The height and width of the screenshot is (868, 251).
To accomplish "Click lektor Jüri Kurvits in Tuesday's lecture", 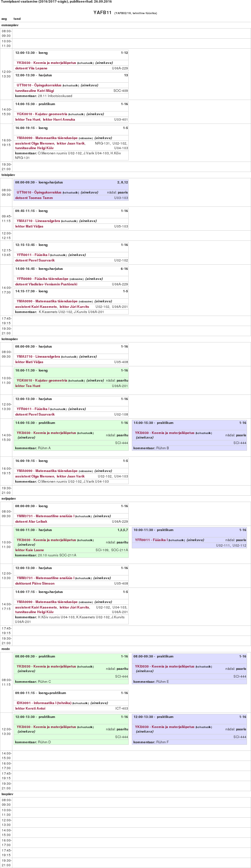I will (74, 307).
